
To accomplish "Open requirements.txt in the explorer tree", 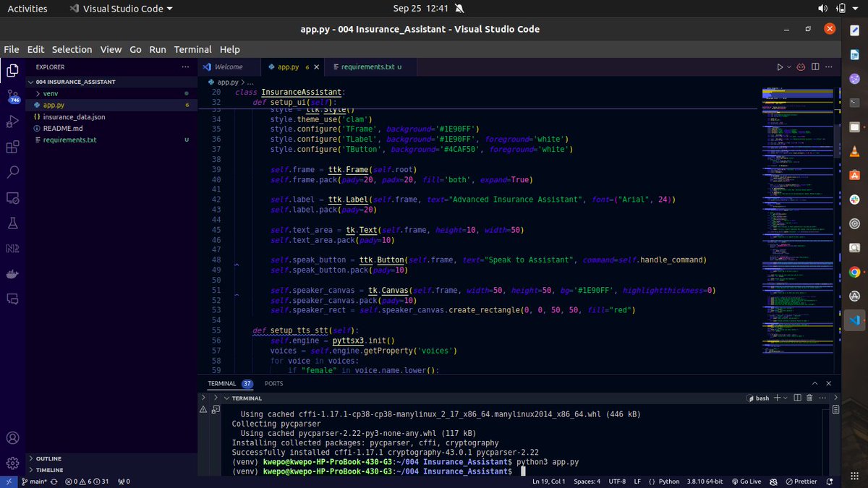I will (112, 140).
